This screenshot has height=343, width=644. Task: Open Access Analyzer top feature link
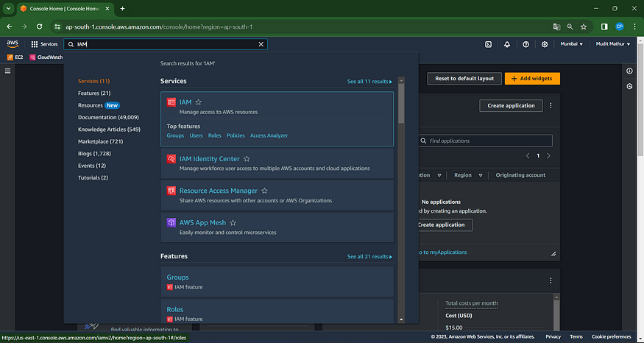pos(269,135)
